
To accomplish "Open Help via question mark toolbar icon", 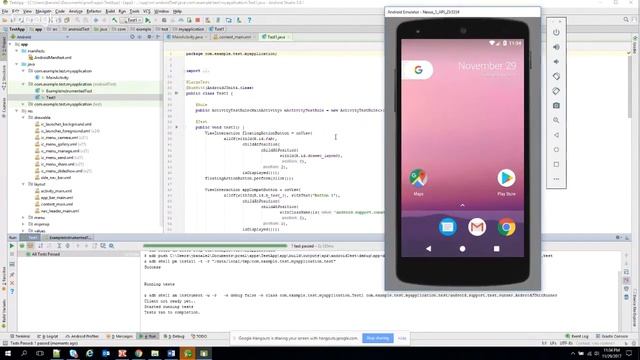I will click(249, 20).
